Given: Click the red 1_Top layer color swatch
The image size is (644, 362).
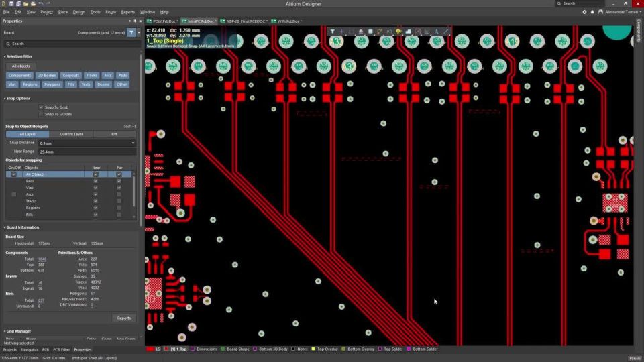Looking at the screenshot, I should coord(167,349).
